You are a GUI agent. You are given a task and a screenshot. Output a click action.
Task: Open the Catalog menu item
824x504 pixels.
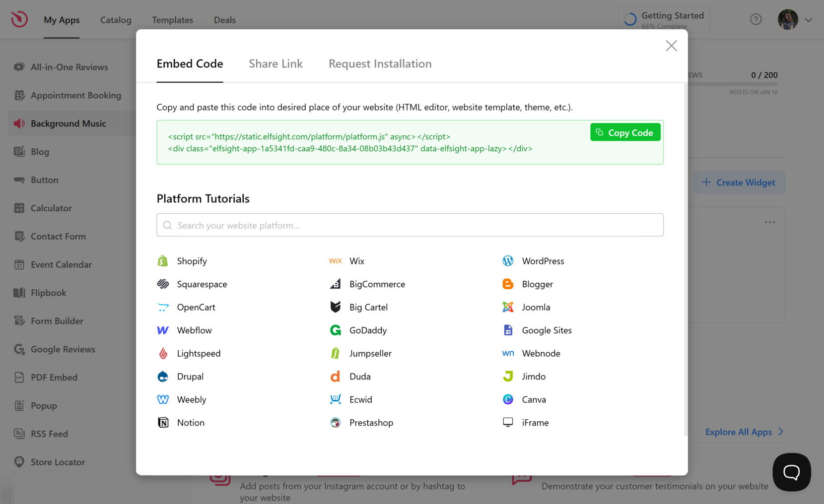click(x=116, y=20)
